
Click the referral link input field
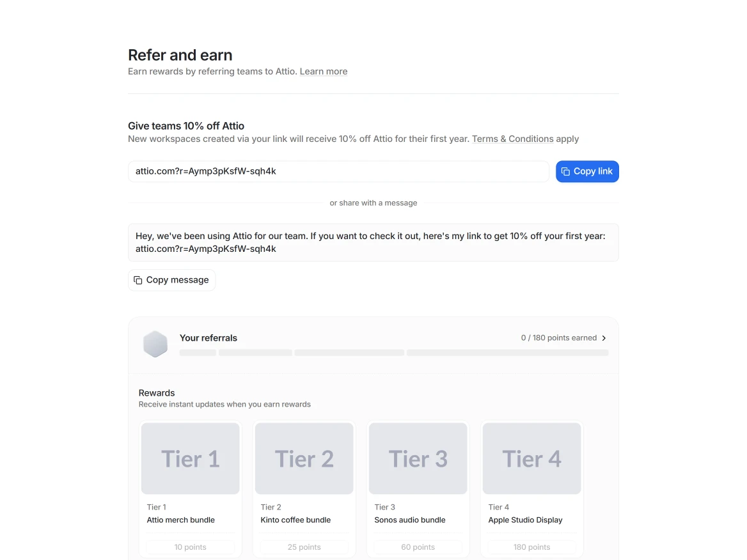[x=338, y=171]
